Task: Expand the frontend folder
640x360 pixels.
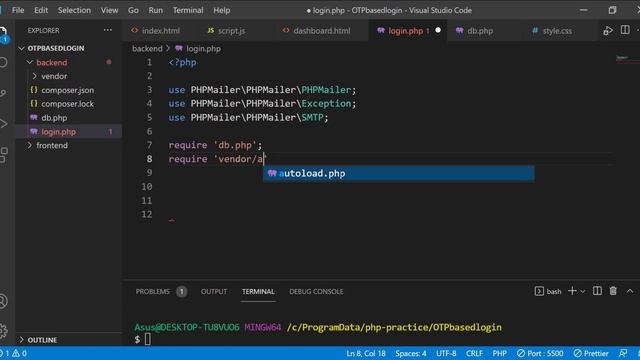Action: click(x=52, y=145)
